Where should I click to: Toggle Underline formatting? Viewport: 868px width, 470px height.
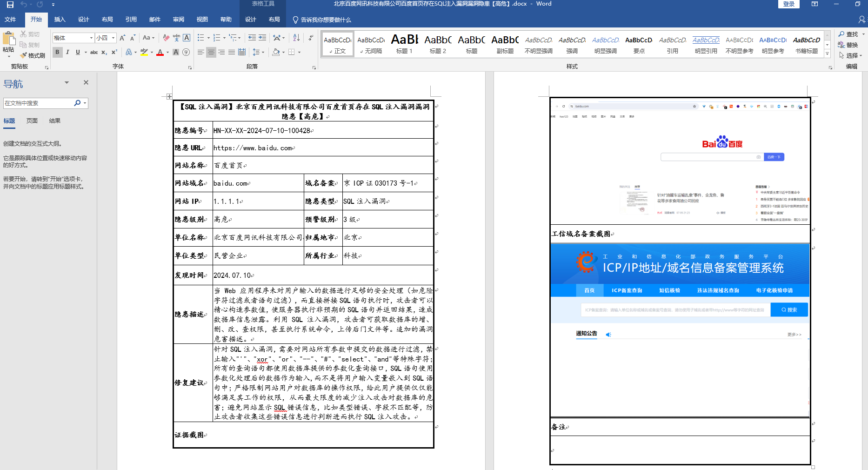78,52
